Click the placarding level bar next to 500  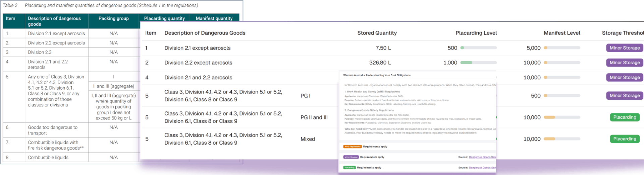(x=479, y=48)
